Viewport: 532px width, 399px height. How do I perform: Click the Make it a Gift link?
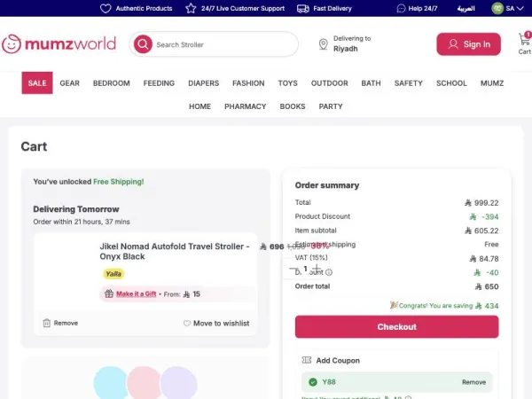click(136, 293)
